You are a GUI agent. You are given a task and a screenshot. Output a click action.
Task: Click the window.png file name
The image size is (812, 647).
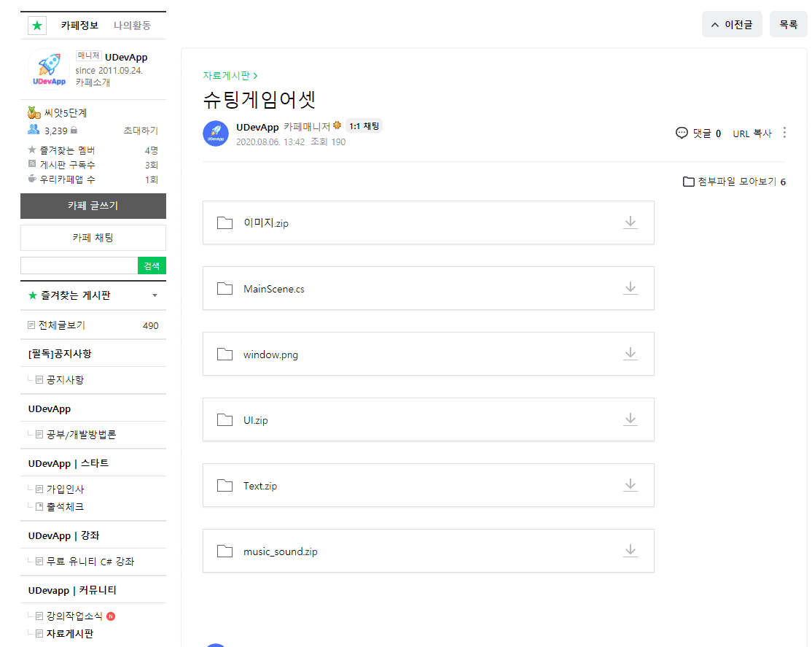coord(271,355)
